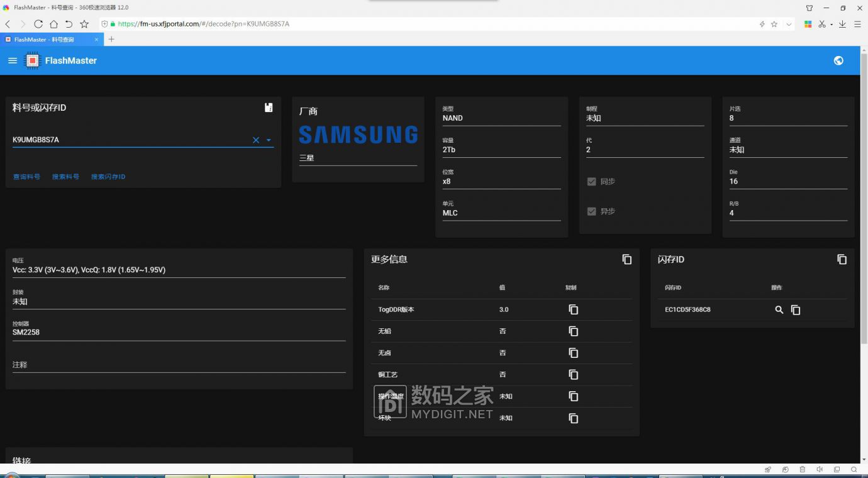Copy the flash ID EC1CD5F368C8

pos(796,309)
